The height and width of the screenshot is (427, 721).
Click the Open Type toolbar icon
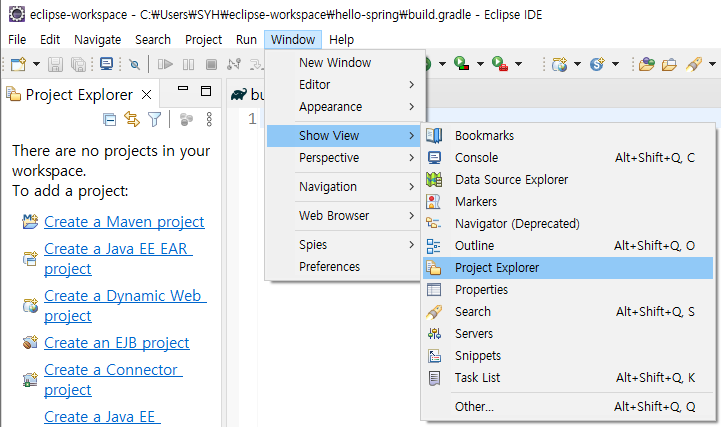[x=647, y=64]
